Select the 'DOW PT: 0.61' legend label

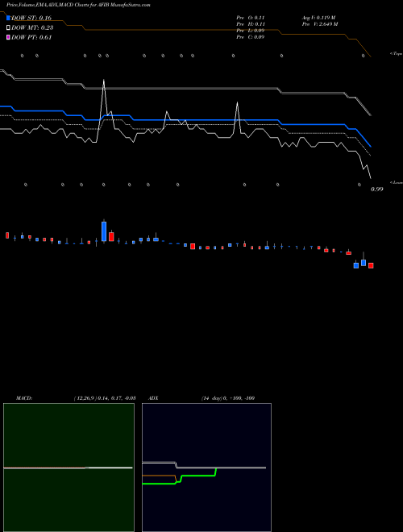[x=31, y=38]
